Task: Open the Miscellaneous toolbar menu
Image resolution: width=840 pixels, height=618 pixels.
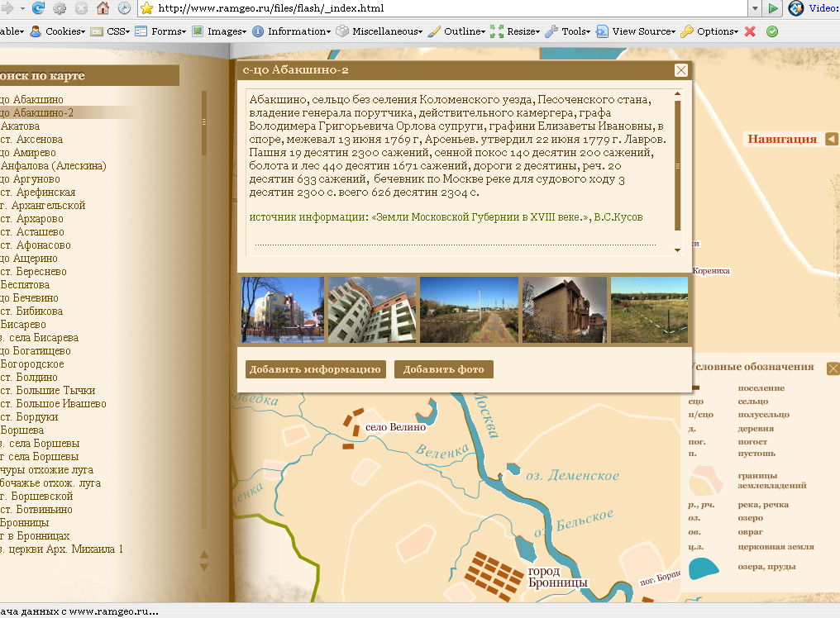Action: 379,31
